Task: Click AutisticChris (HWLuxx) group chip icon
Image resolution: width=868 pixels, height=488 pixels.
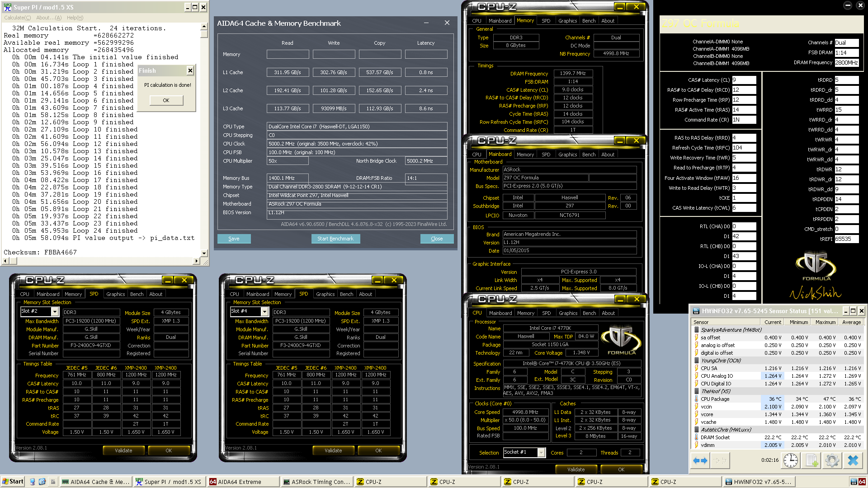Action: point(697,430)
